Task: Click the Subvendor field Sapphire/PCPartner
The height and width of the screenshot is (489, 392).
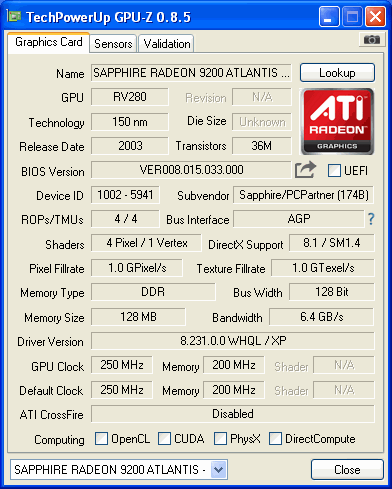Action: [x=303, y=195]
